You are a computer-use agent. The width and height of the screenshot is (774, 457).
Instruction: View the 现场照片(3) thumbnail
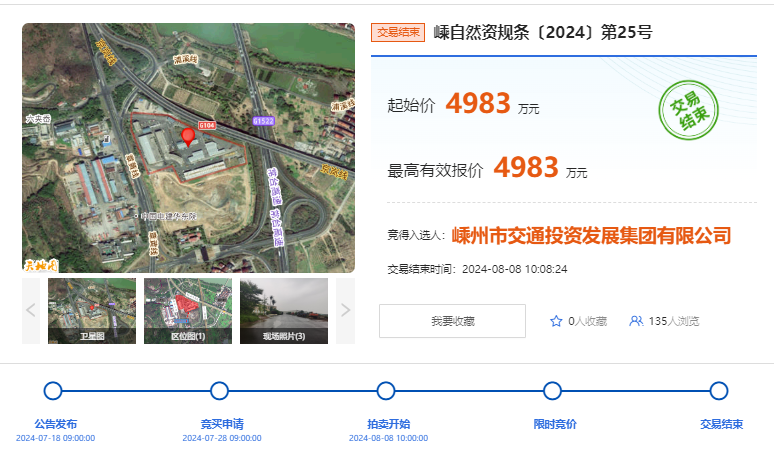click(284, 311)
